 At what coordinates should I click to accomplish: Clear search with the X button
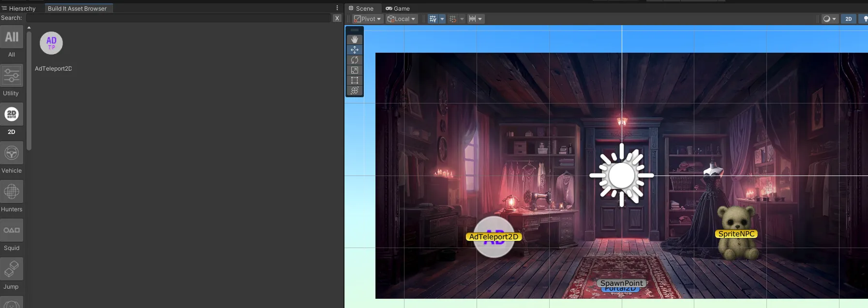337,18
